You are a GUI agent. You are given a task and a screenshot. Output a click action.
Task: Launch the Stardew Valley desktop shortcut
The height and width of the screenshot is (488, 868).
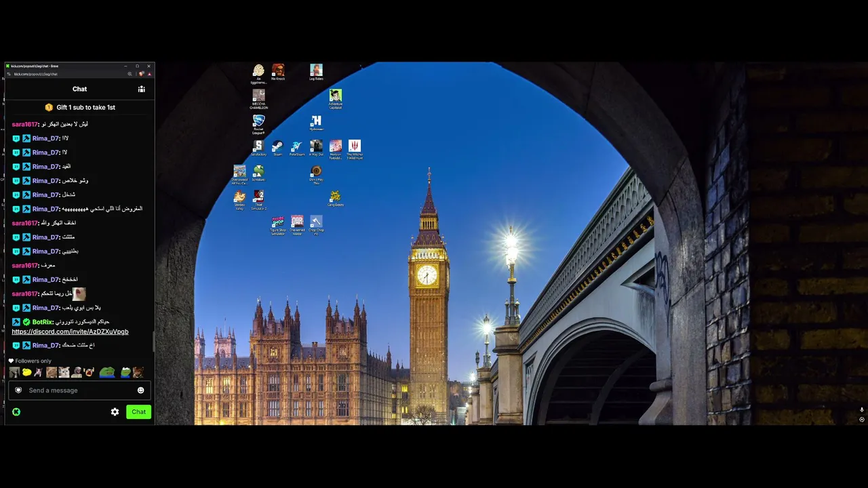(239, 201)
